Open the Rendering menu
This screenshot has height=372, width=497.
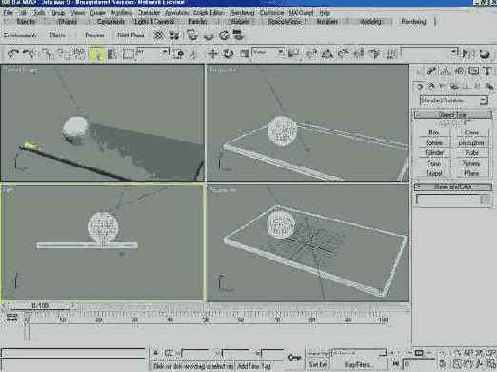pyautogui.click(x=242, y=13)
